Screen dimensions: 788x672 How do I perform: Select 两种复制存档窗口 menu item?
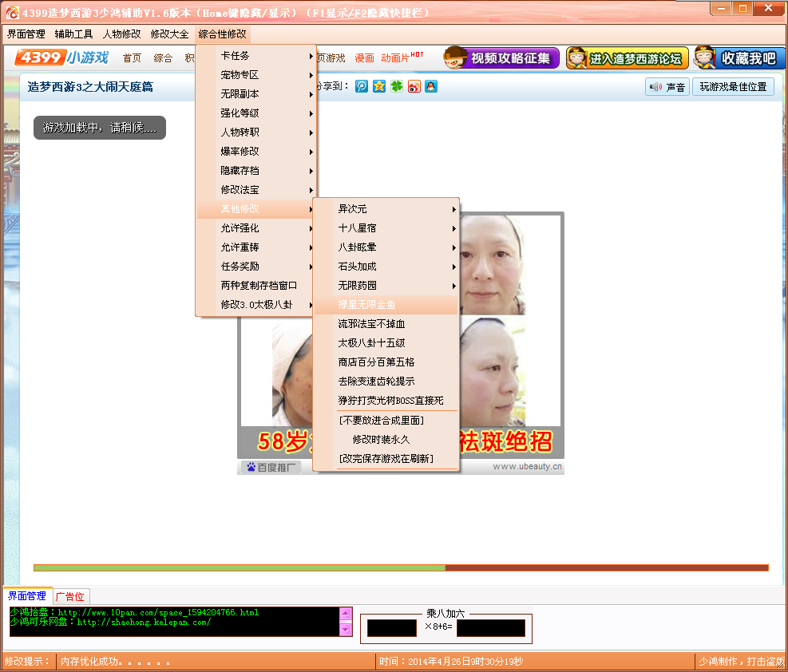tap(255, 285)
